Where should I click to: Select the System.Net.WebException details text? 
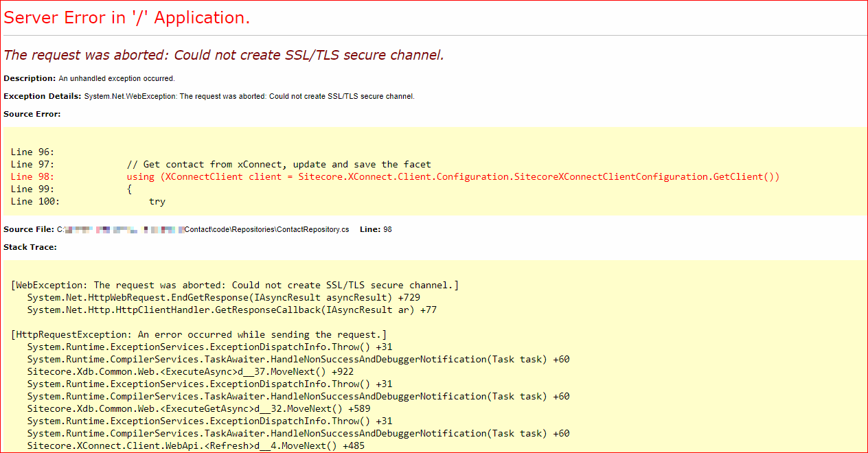(249, 96)
